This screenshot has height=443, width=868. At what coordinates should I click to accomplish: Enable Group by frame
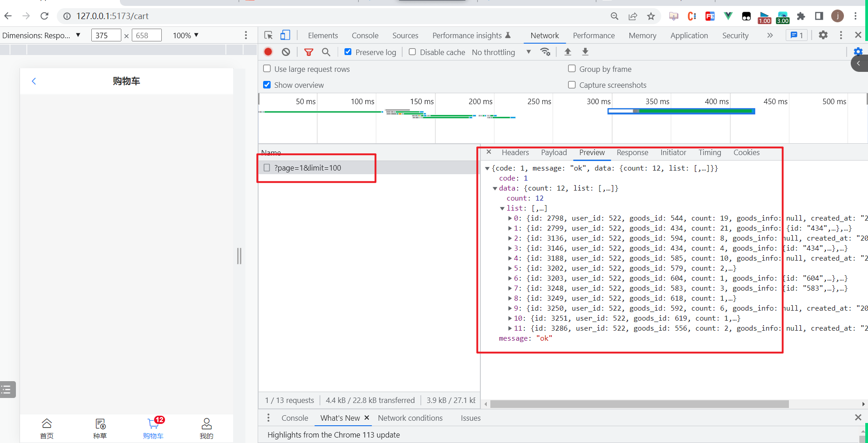572,69
